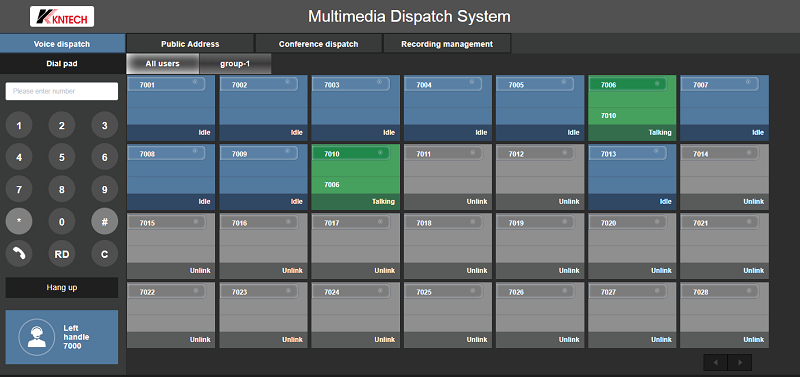This screenshot has width=800, height=377.
Task: Select the idle extension 7007 tile
Action: (x=724, y=108)
